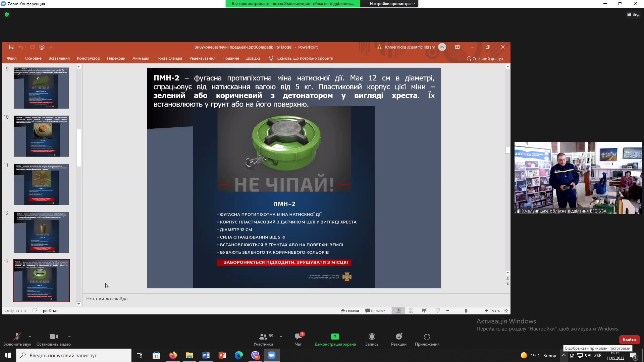
Task: Click the Спільний доступ share button
Action: [x=485, y=59]
